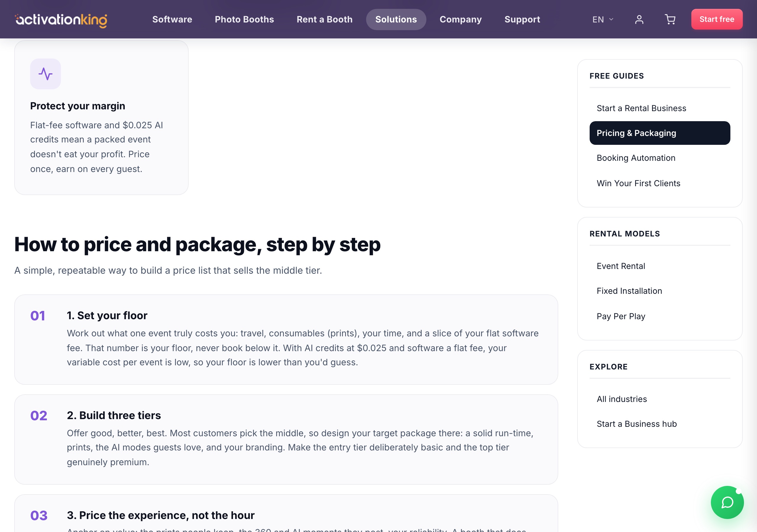Click the RENTAL MODELS section heading
The width and height of the screenshot is (757, 532).
pyautogui.click(x=625, y=234)
